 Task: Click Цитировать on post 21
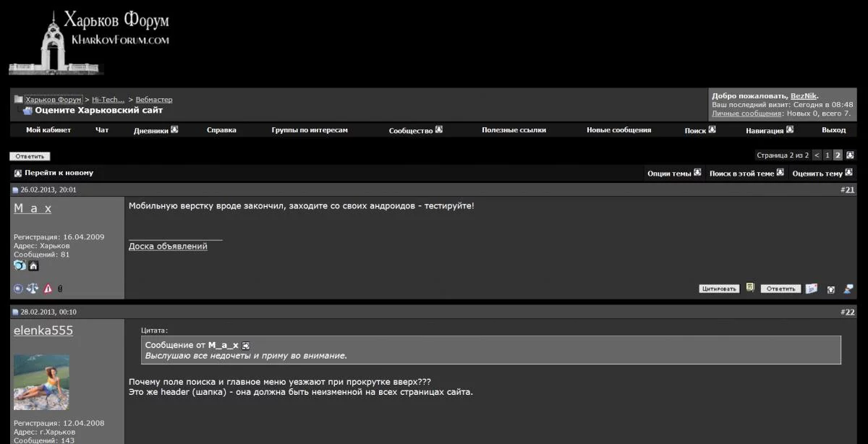coord(719,289)
